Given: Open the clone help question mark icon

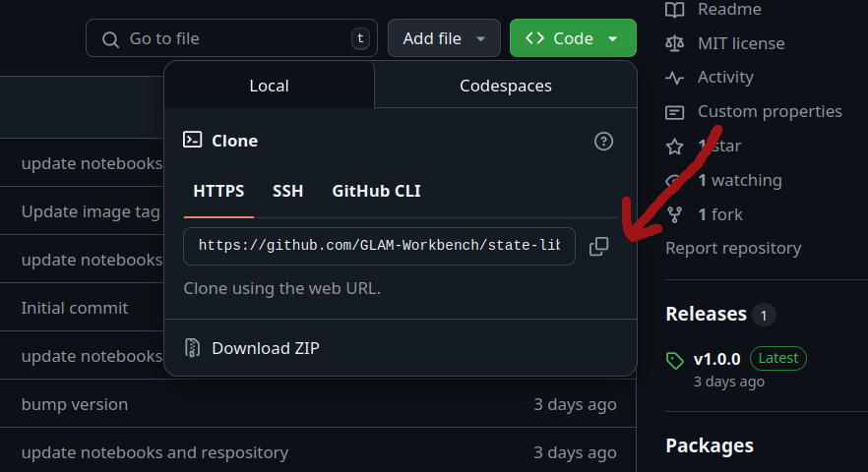Looking at the screenshot, I should coord(603,141).
